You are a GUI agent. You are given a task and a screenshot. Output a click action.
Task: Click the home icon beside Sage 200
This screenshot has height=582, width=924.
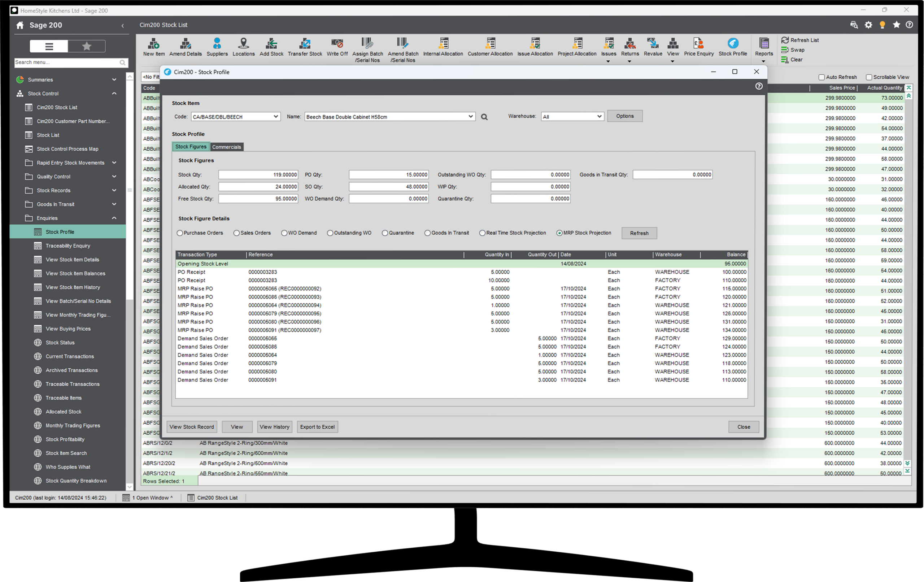point(20,25)
